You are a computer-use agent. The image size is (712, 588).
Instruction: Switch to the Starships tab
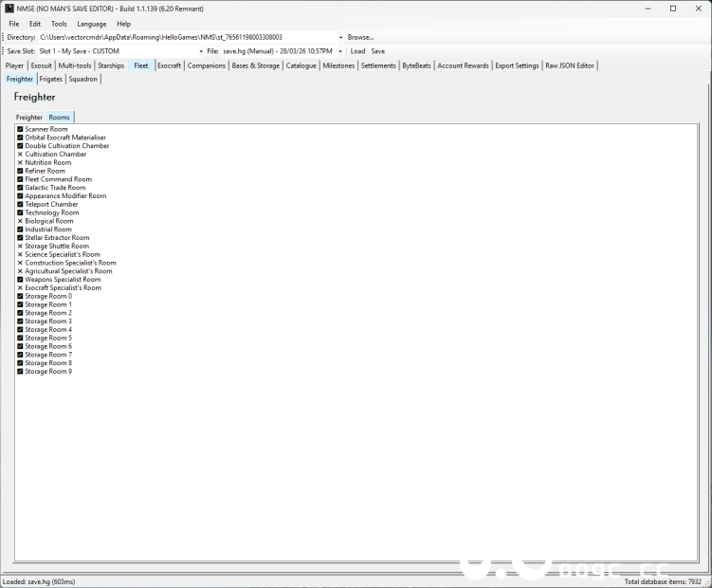(x=111, y=66)
